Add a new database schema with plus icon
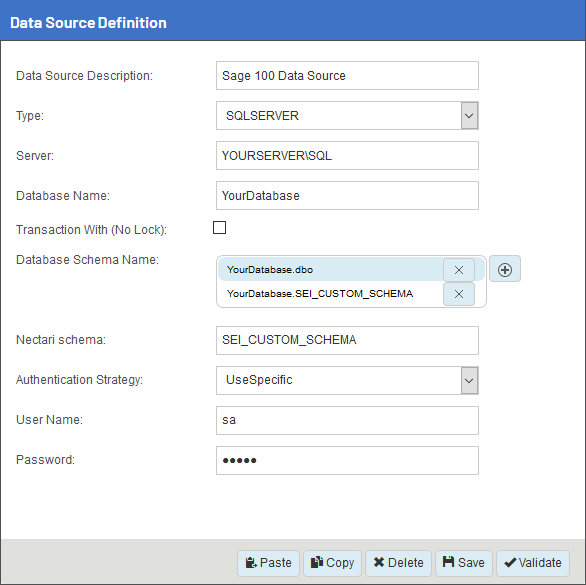Viewport: 586px width, 585px height. 505,269
